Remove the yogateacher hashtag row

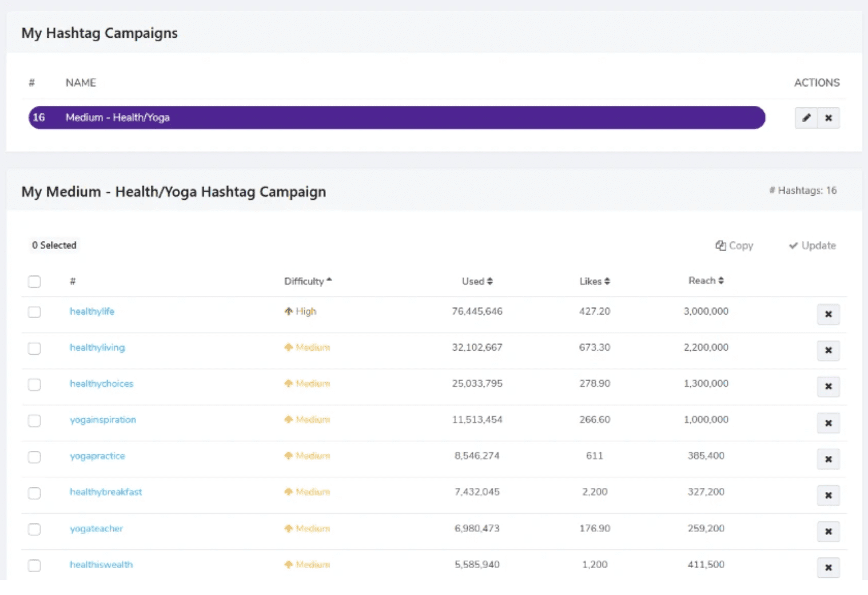(x=829, y=531)
